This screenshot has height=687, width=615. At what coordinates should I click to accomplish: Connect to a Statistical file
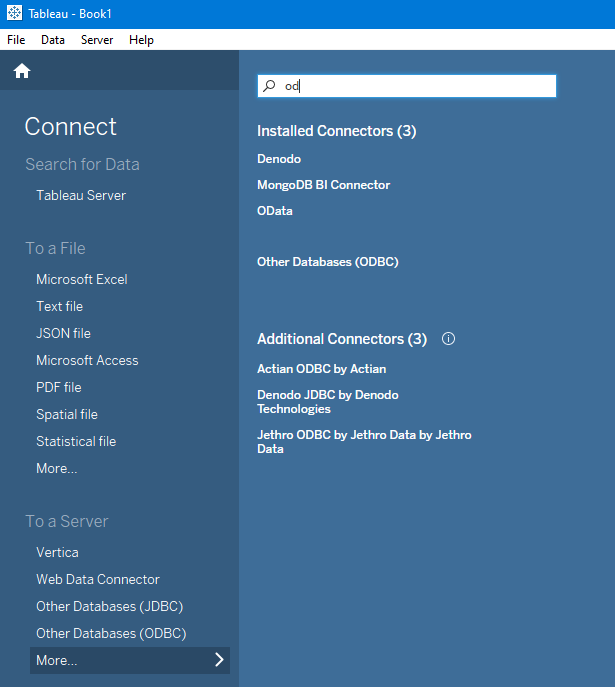pyautogui.click(x=76, y=441)
